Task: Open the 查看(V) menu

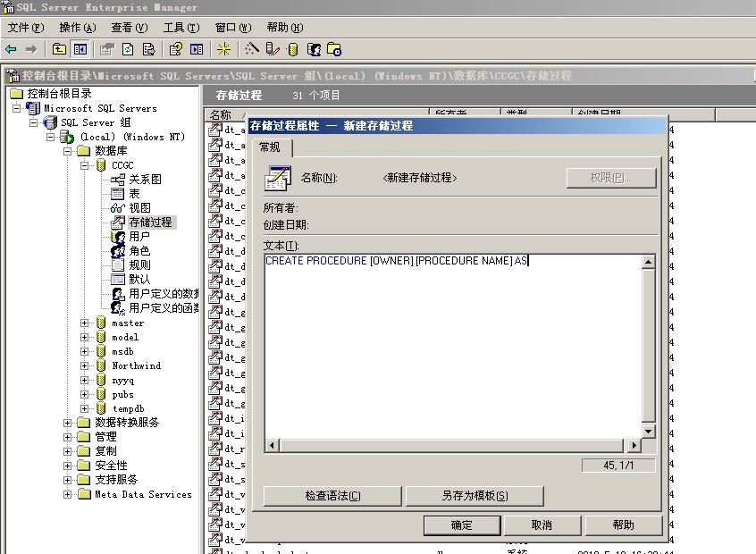Action: point(130,28)
